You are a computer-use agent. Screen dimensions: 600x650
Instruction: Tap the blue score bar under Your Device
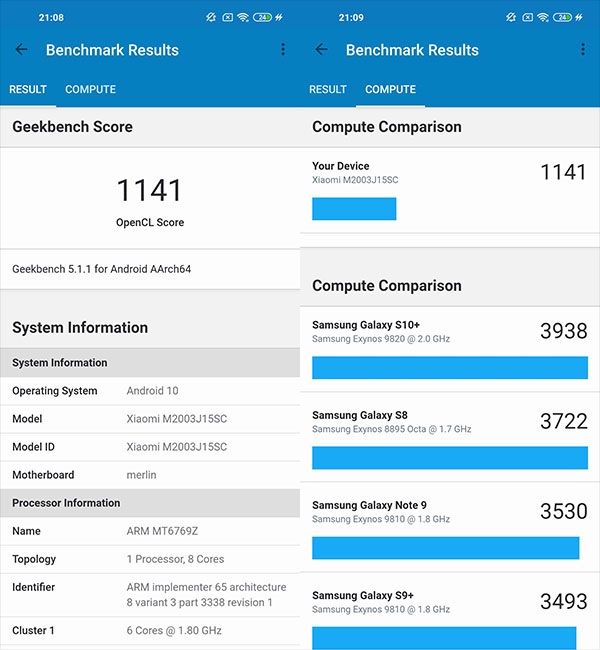354,209
